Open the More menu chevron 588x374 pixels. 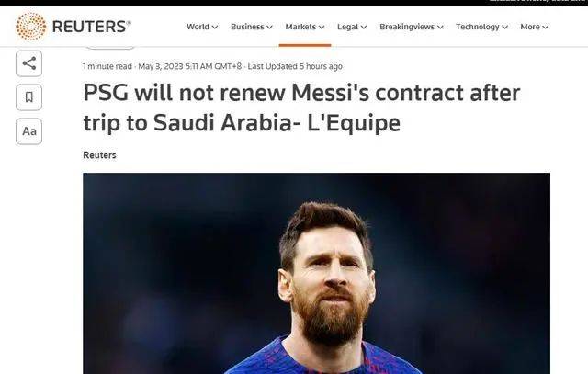545,27
